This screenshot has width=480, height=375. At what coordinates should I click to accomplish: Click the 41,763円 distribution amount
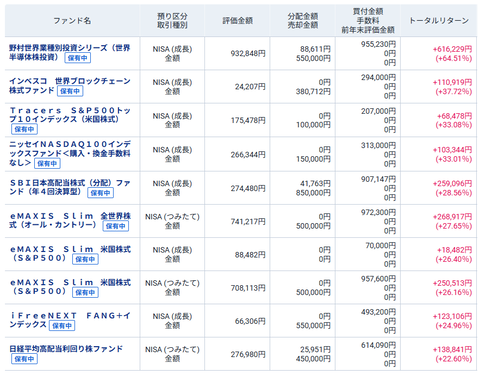click(x=315, y=183)
